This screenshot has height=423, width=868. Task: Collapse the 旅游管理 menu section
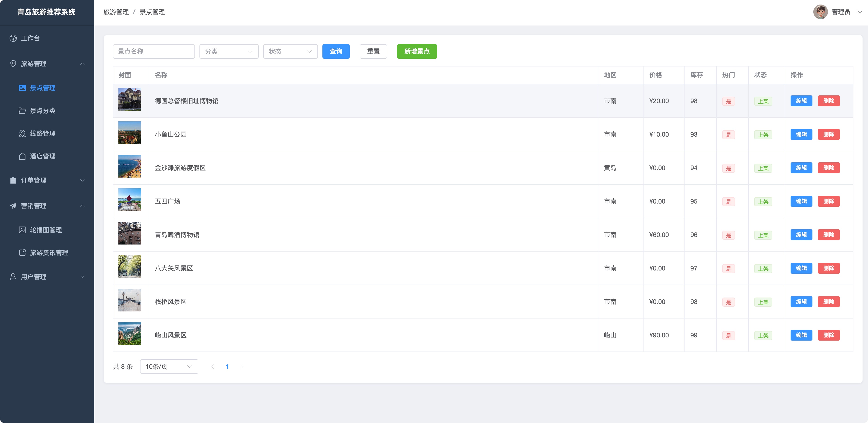click(47, 64)
